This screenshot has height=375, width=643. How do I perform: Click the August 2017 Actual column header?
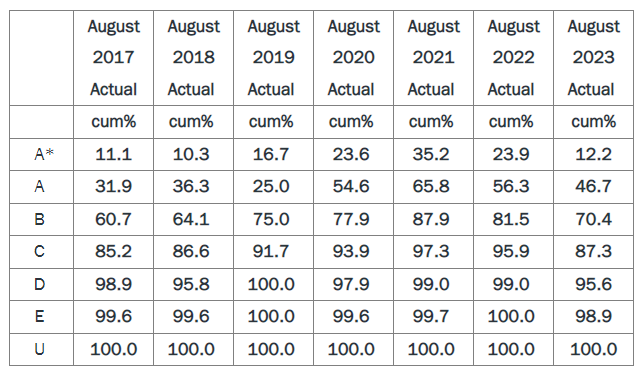pyautogui.click(x=114, y=58)
